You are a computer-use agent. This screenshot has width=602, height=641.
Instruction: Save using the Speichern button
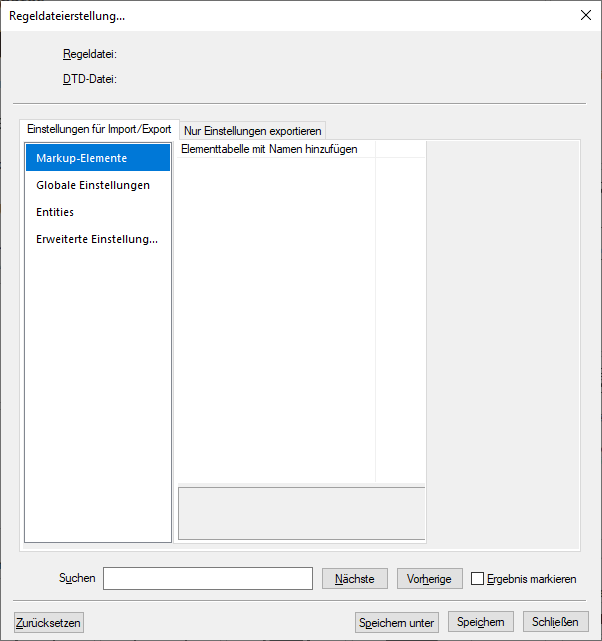[480, 622]
